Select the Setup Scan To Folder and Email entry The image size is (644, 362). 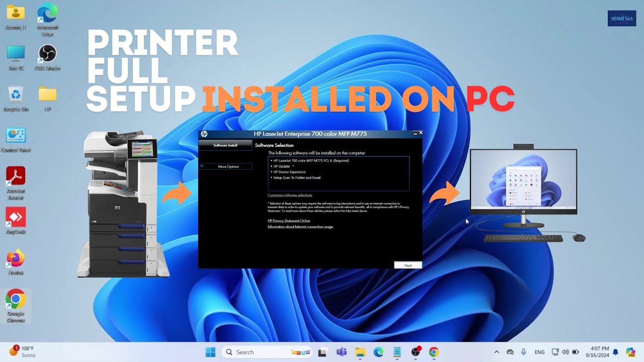[x=296, y=177]
